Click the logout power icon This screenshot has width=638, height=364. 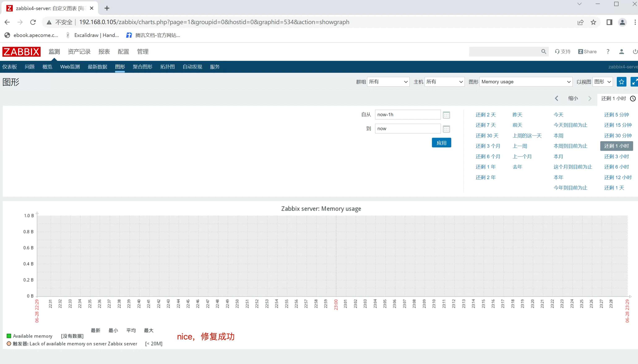point(635,52)
